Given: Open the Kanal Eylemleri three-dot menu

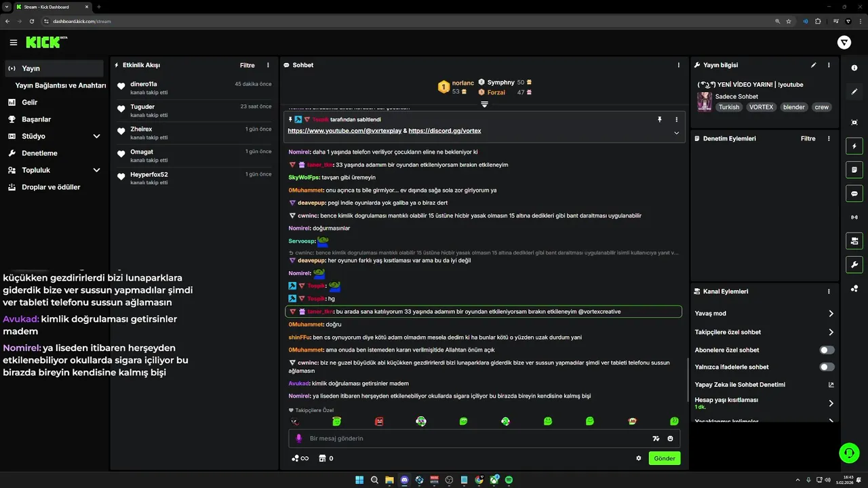Looking at the screenshot, I should point(829,291).
